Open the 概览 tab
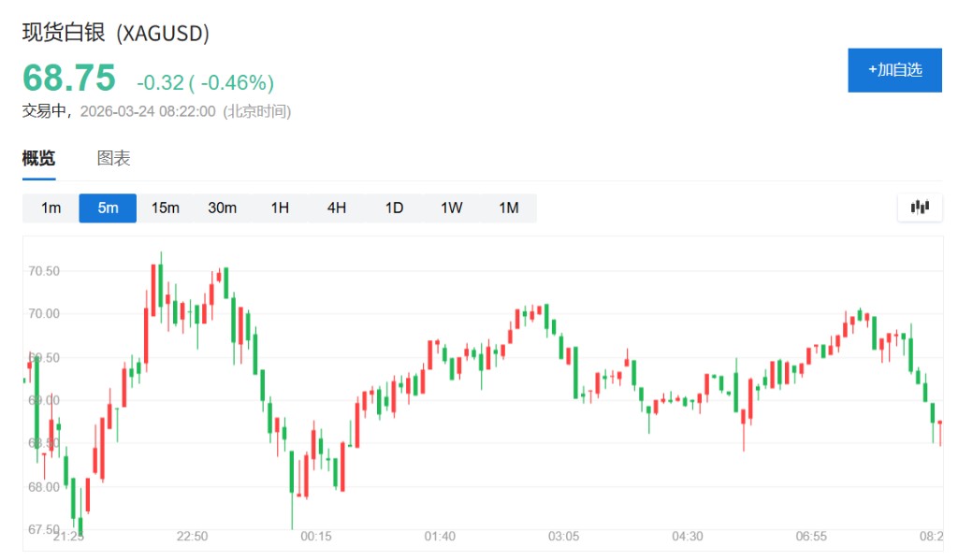The image size is (958, 560). (x=38, y=158)
